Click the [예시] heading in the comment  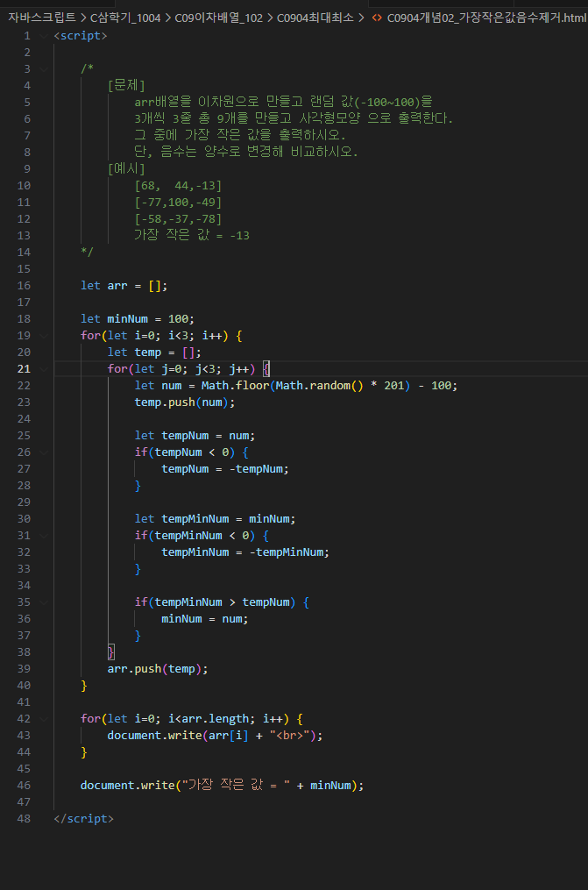(126, 168)
